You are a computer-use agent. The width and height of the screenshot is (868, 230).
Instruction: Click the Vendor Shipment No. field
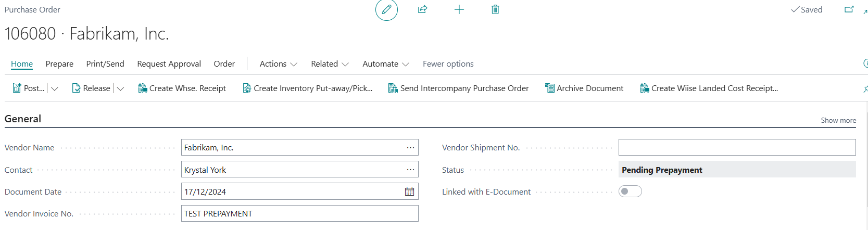(737, 147)
